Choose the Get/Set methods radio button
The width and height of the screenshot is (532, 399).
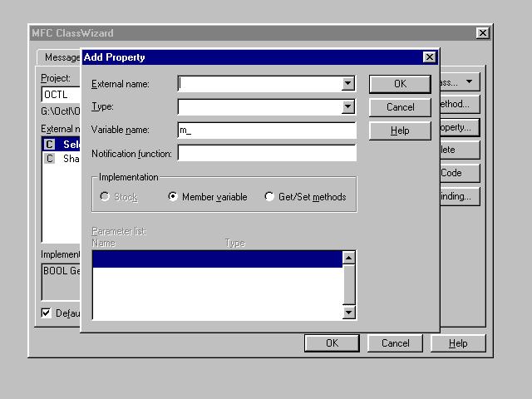pos(269,197)
